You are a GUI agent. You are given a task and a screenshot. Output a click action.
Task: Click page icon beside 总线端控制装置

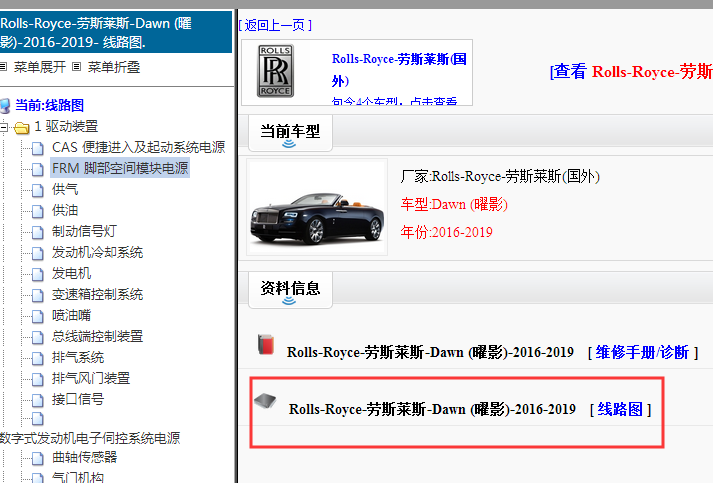38,337
